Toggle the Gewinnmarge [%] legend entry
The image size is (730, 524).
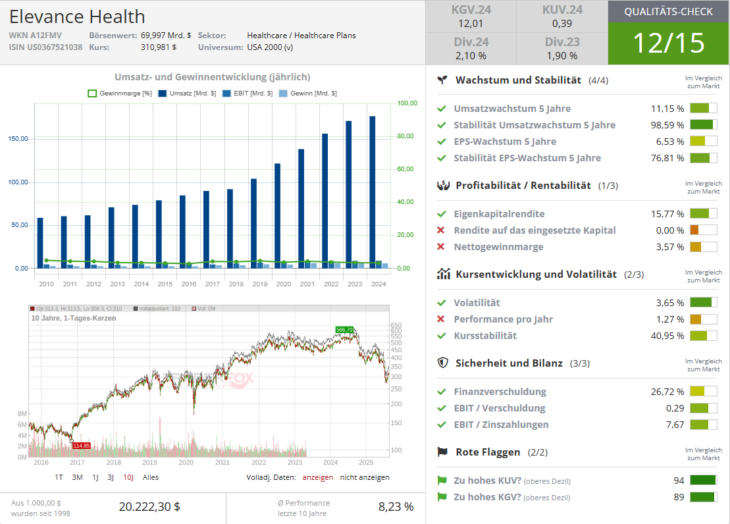tap(120, 94)
